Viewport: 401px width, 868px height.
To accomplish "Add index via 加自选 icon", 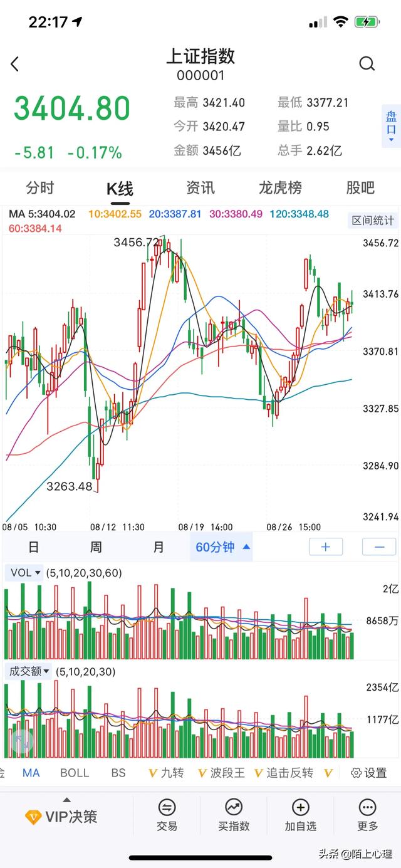I will (301, 808).
